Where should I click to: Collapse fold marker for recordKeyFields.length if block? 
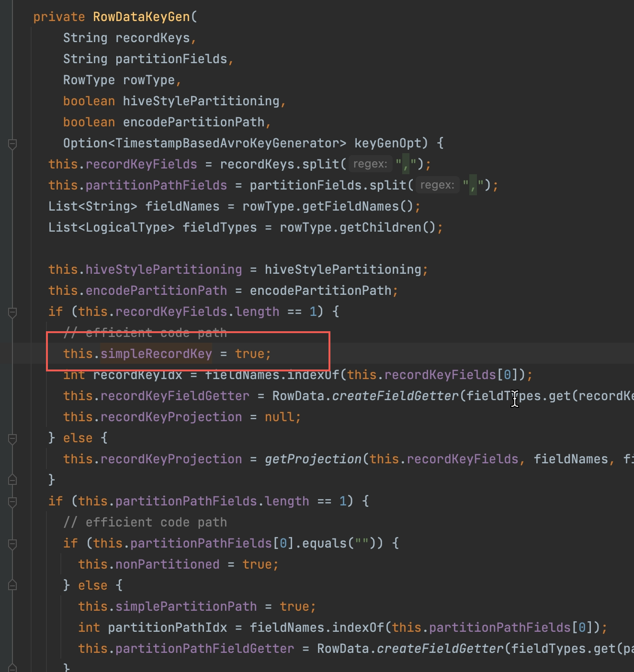click(13, 312)
